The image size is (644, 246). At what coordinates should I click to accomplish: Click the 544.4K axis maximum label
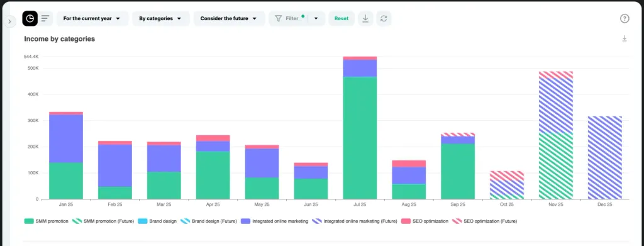pos(31,56)
